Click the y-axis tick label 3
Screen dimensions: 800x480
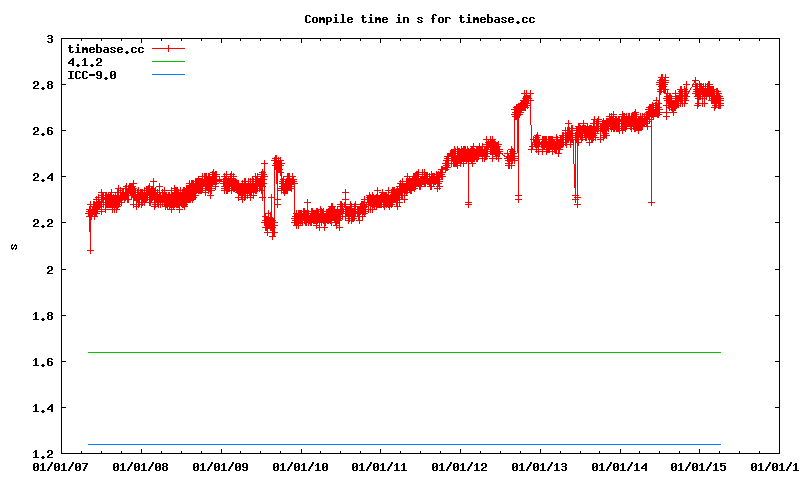point(50,39)
